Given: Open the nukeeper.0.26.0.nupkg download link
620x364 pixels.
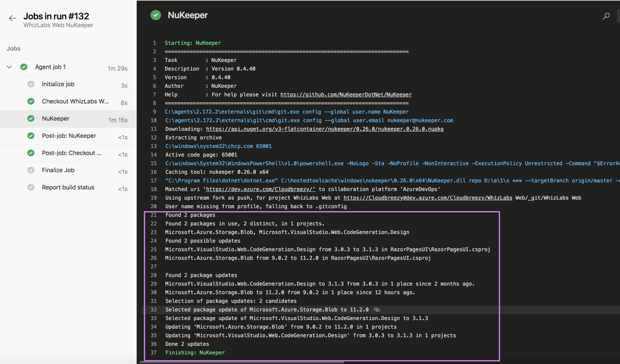Looking at the screenshot, I should click(325, 129).
